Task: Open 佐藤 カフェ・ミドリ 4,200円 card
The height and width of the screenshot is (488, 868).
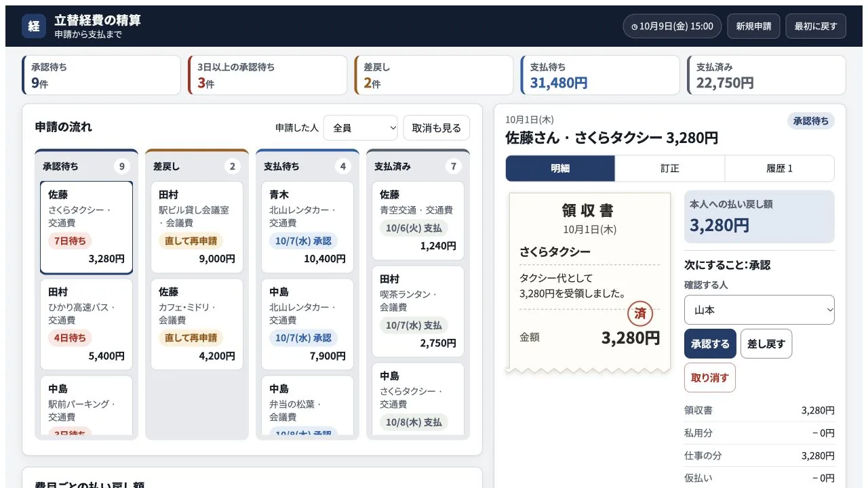Action: (x=197, y=325)
